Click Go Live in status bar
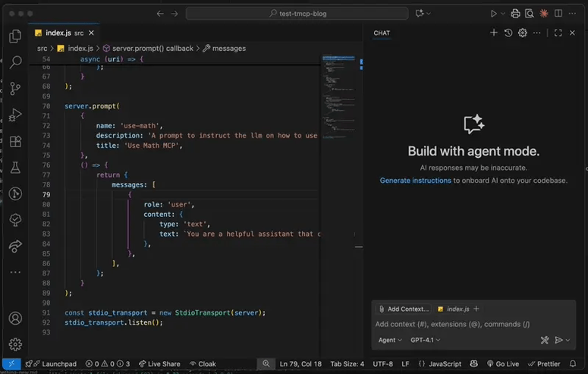588x374 pixels. coord(502,364)
